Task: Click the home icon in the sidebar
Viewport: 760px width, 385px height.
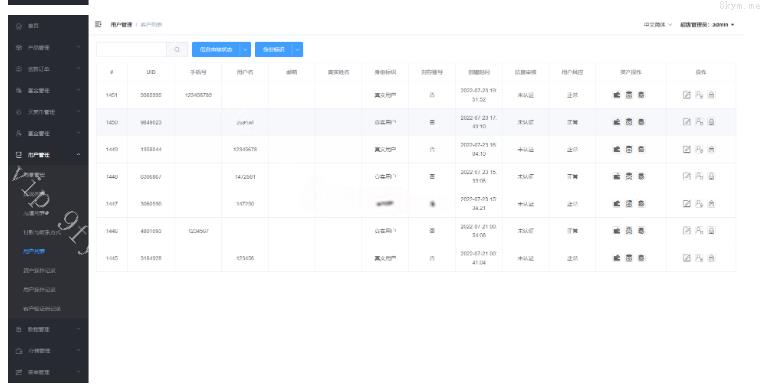Action: point(19,26)
